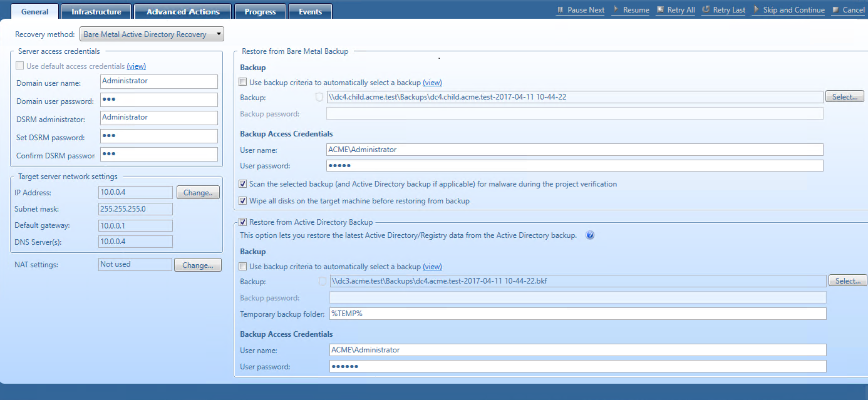Open view link for default access credentials

click(136, 66)
